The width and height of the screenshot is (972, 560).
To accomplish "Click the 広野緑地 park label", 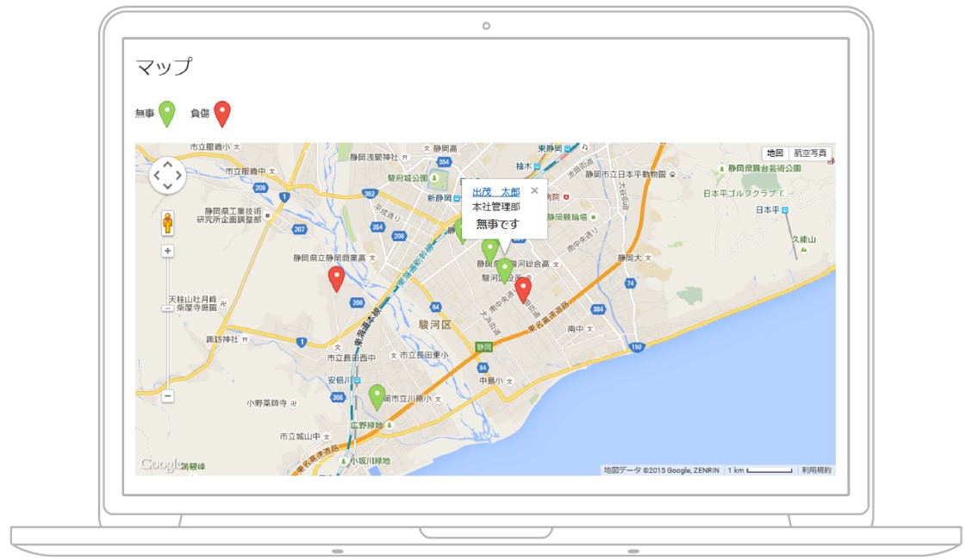I will pyautogui.click(x=367, y=426).
